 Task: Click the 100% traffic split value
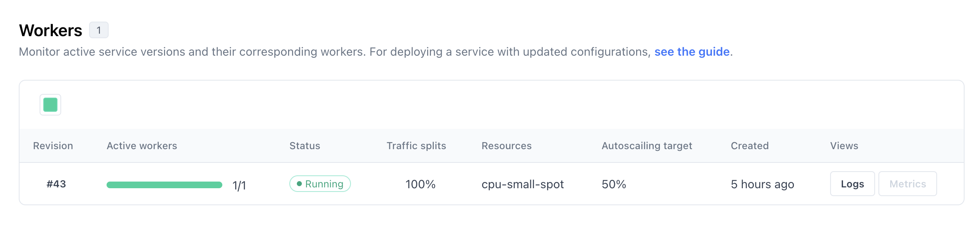pyautogui.click(x=420, y=184)
